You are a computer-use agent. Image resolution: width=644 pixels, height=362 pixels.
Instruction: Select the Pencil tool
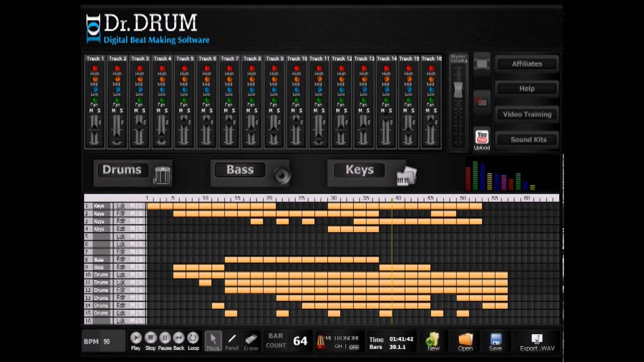coord(232,340)
